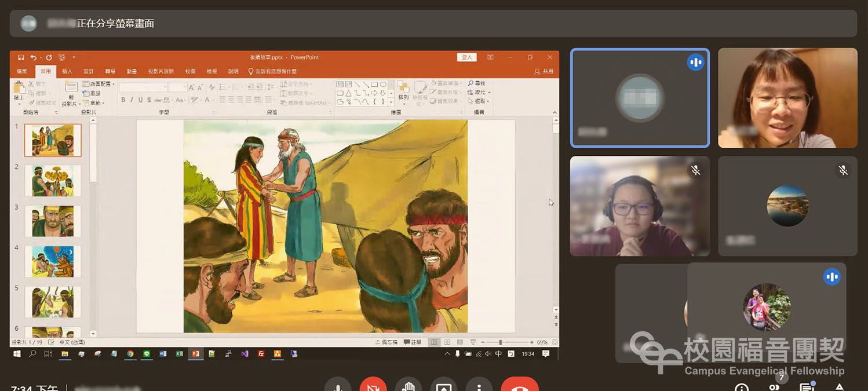Open the font size combo box
Image resolution: width=868 pixels, height=391 pixels.
(x=177, y=87)
